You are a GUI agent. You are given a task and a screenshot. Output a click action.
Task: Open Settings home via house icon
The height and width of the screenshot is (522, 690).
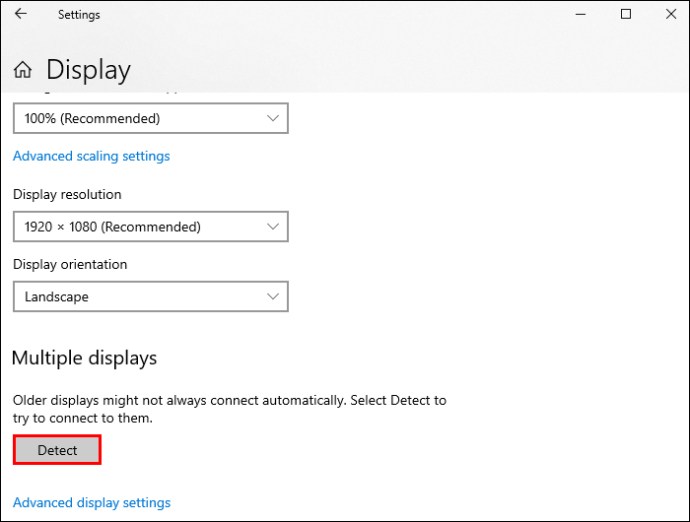click(x=22, y=70)
